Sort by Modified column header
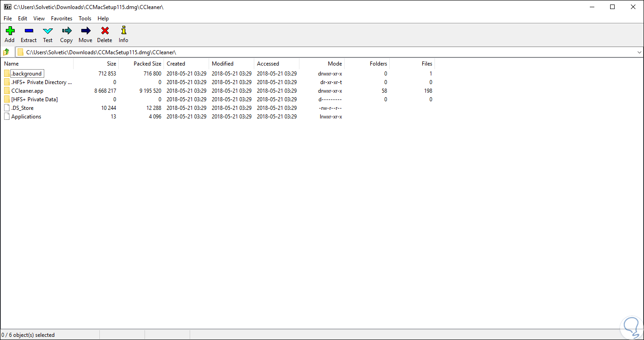The width and height of the screenshot is (644, 340). point(231,64)
